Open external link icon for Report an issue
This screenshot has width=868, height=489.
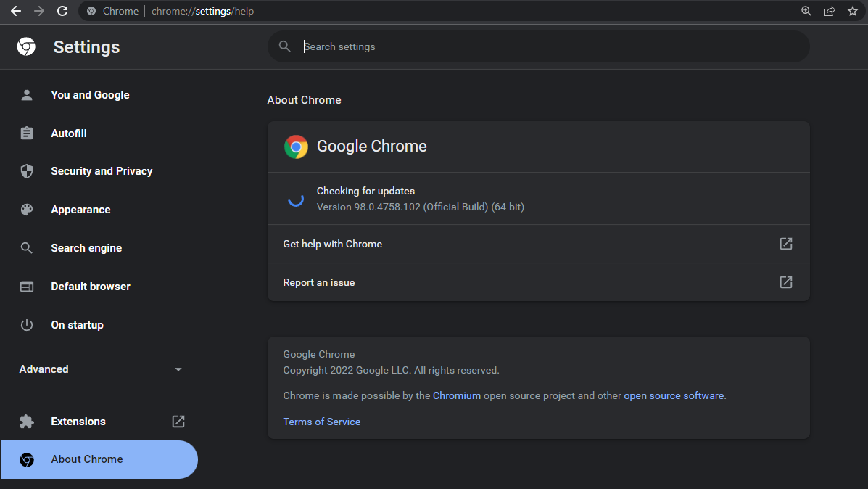tap(786, 282)
